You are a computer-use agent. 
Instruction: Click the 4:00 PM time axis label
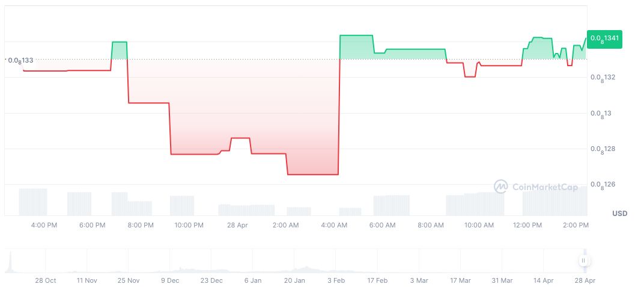pyautogui.click(x=44, y=225)
